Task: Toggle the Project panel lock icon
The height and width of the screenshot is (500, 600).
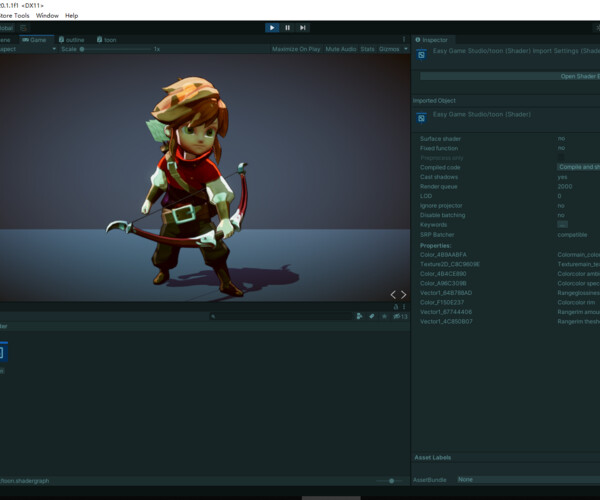Action: 396,307
